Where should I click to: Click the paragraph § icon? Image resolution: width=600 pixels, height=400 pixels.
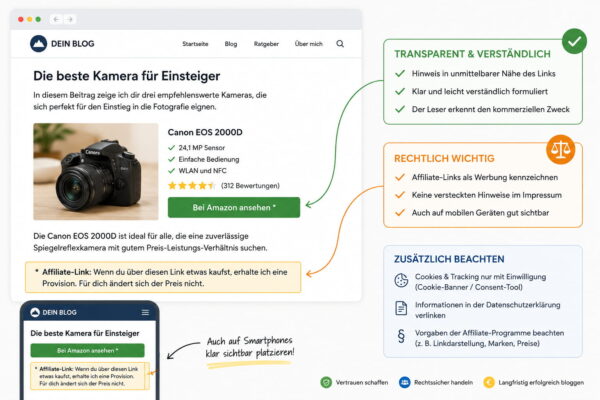click(401, 336)
